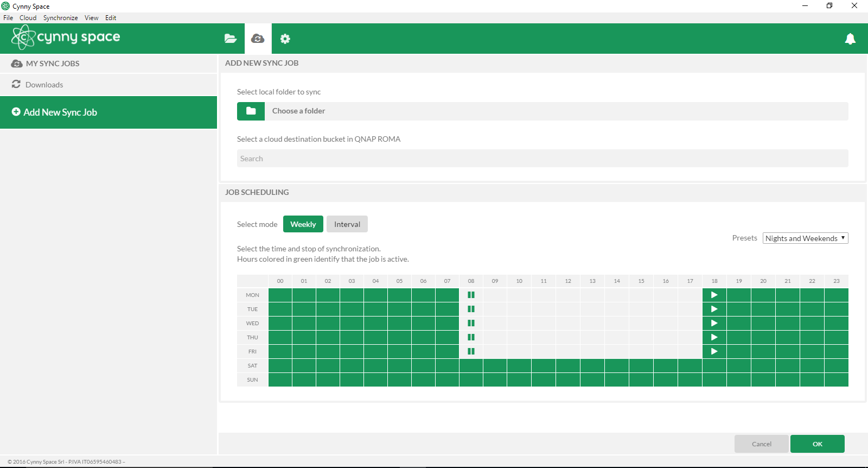Click the plus icon on Add New Sync Job
Viewport: 868px width, 468px height.
(16, 112)
